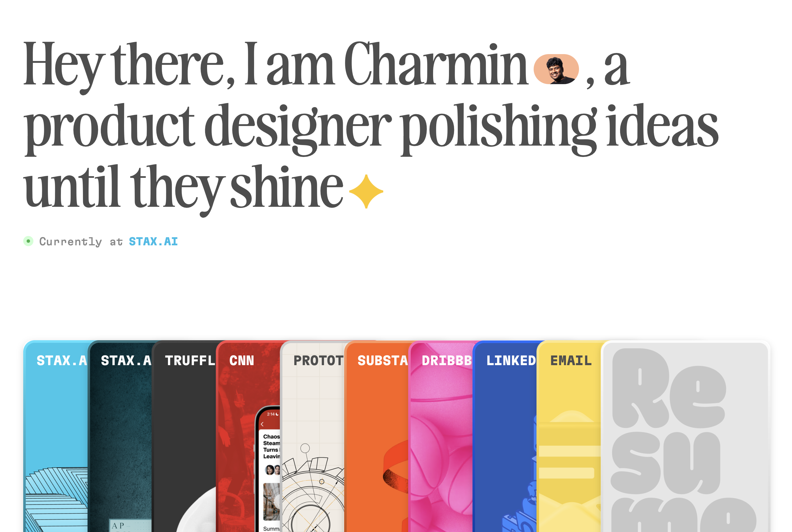Click Charmin's avatar photo in the heading
This screenshot has height=532, width=792.
[x=556, y=69]
